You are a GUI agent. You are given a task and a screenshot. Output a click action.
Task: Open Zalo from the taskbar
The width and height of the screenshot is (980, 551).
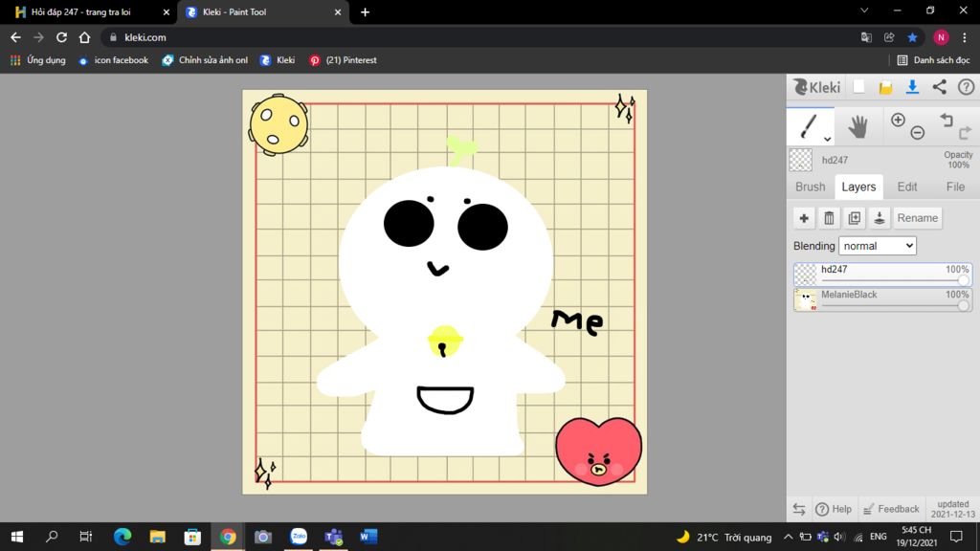point(299,537)
